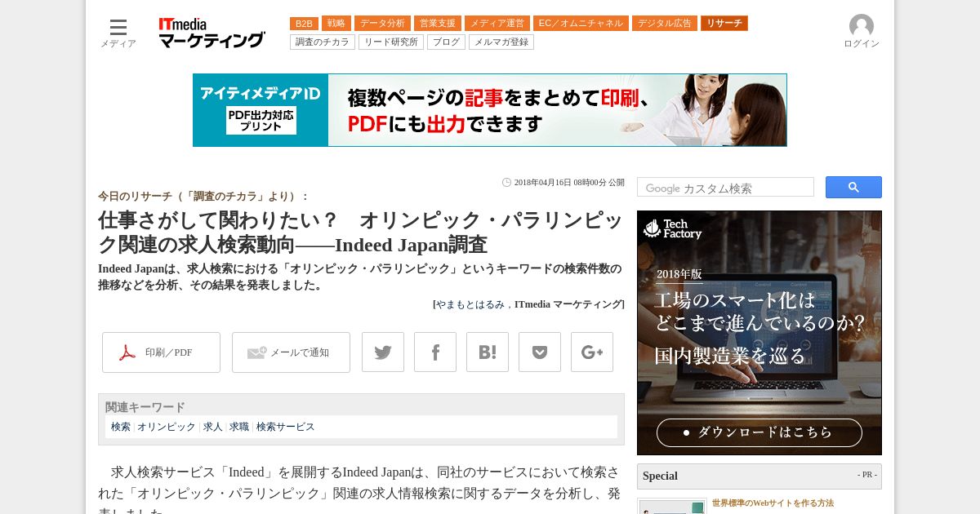Open the メディア運営 category tab
This screenshot has width=980, height=514.
(x=497, y=24)
